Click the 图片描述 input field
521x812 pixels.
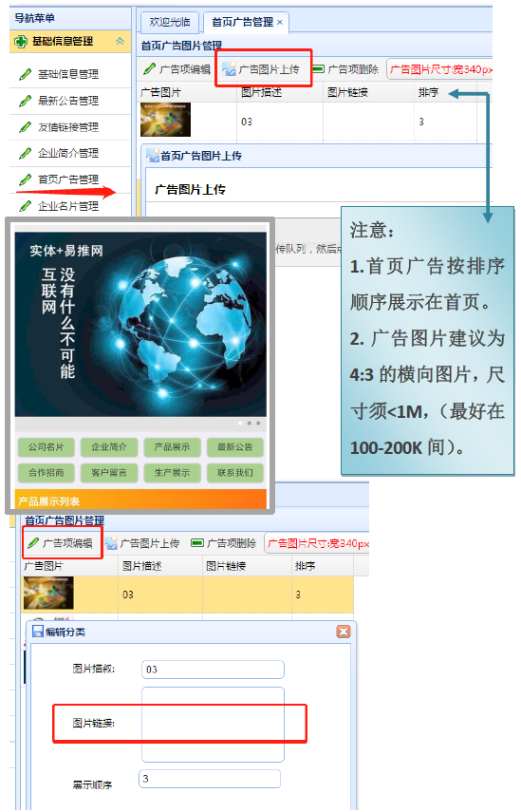(x=213, y=670)
